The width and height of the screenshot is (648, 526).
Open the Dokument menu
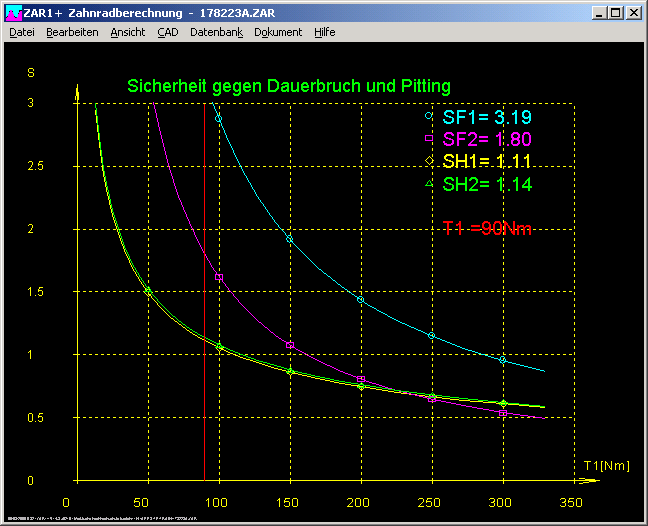pyautogui.click(x=278, y=32)
